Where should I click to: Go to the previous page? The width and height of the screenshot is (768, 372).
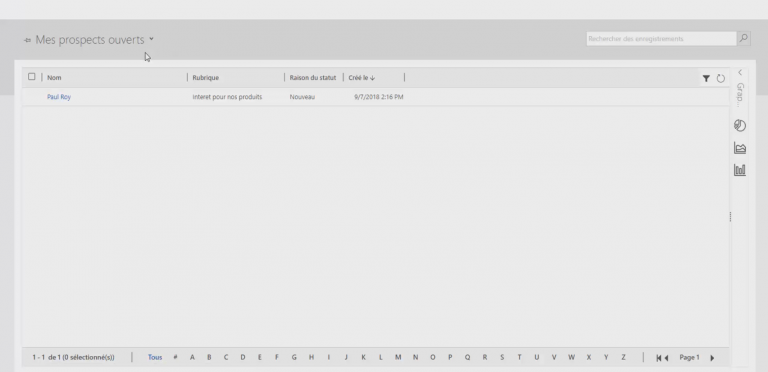[x=666, y=358]
